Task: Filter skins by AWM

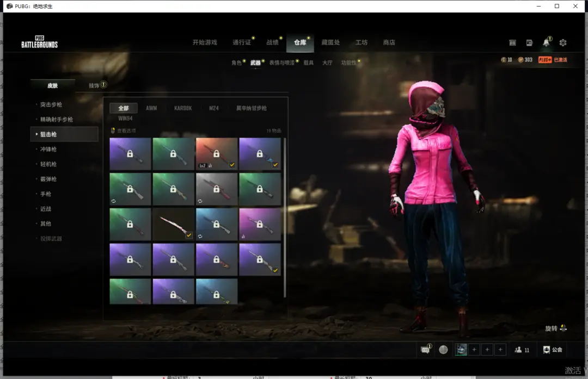Action: click(151, 108)
